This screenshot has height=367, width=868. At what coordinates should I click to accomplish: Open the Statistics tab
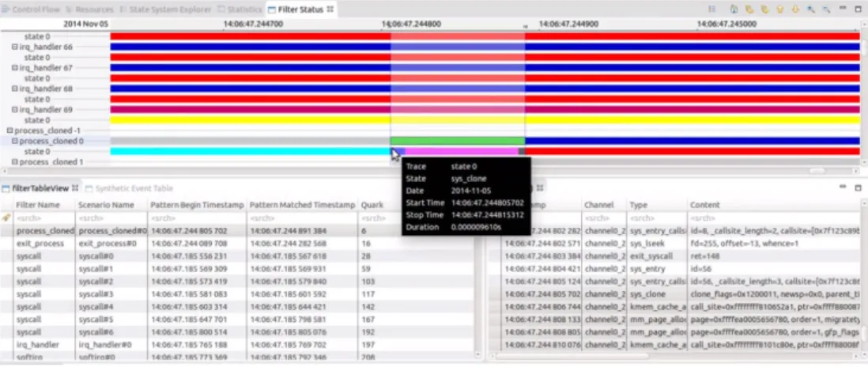click(240, 9)
